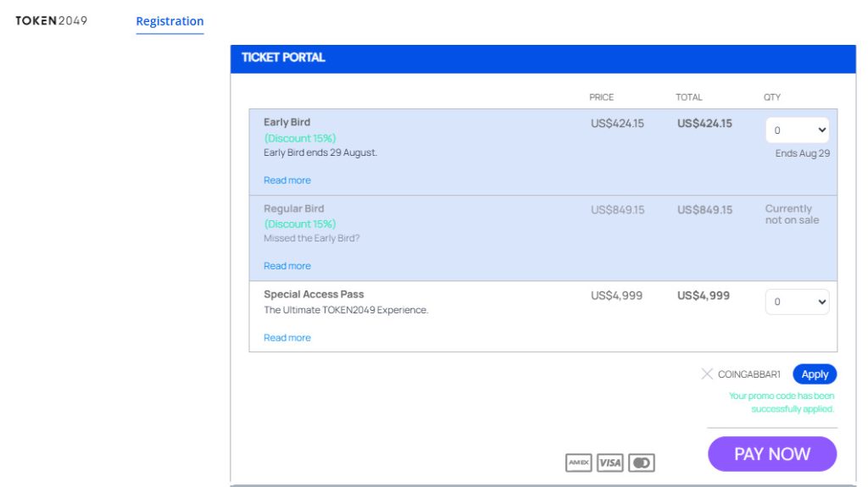
Task: Click the Special Access Pass price US$4,999
Action: (x=617, y=296)
